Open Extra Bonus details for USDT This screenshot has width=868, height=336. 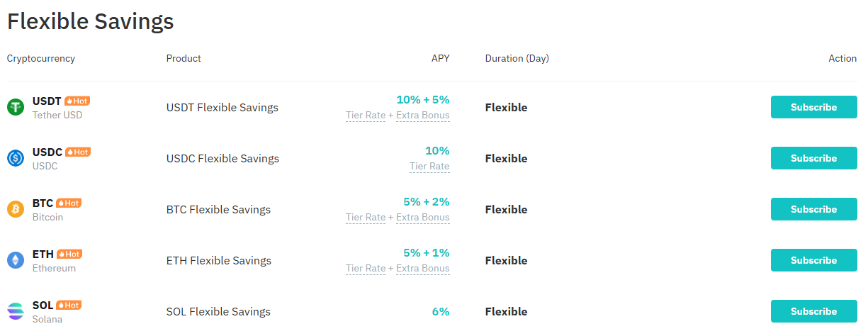pyautogui.click(x=423, y=116)
